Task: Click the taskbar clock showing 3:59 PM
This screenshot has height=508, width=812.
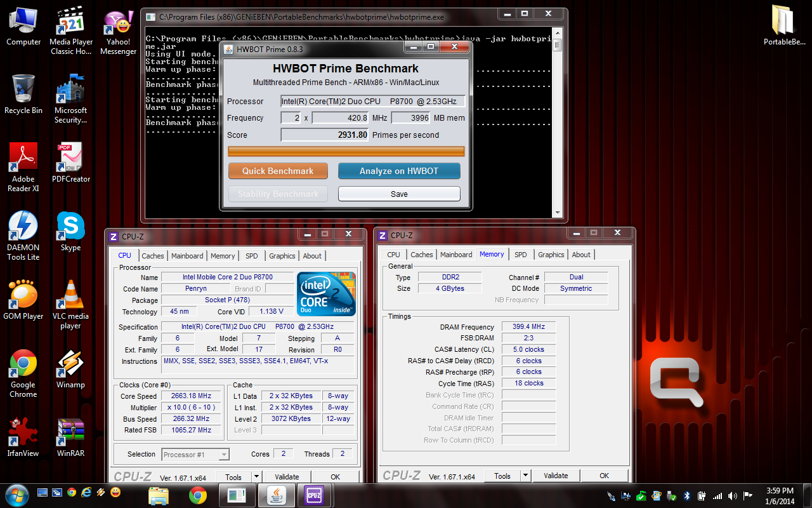Action: (780, 495)
